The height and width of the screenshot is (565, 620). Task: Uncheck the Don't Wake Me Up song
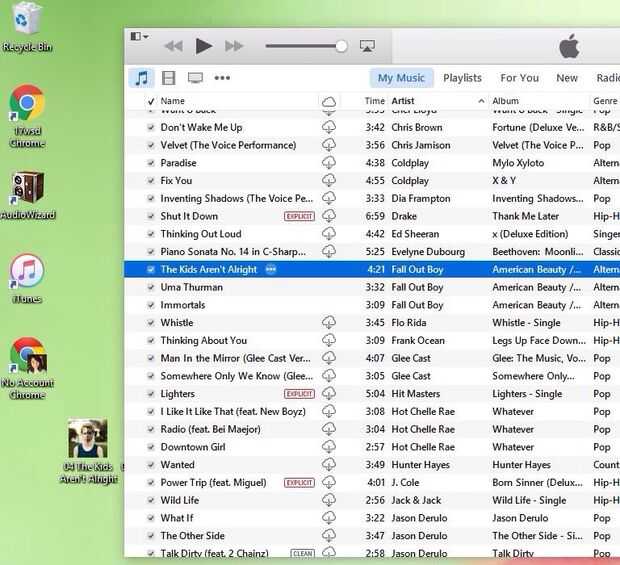click(x=151, y=127)
